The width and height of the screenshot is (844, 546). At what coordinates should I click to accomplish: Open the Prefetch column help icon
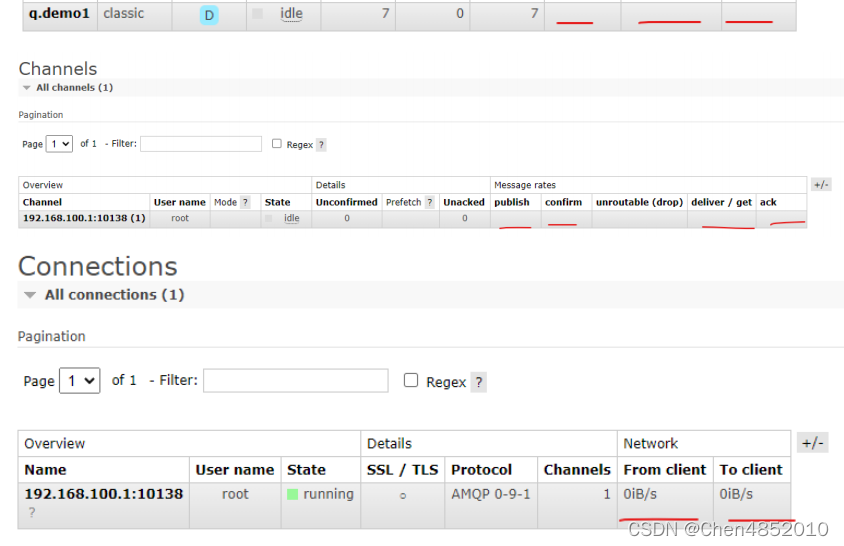pyautogui.click(x=430, y=202)
